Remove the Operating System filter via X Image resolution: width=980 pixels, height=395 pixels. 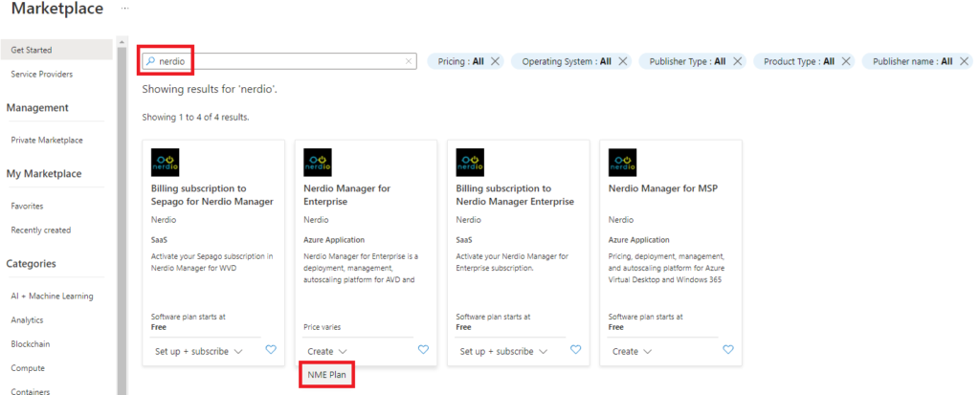point(622,61)
